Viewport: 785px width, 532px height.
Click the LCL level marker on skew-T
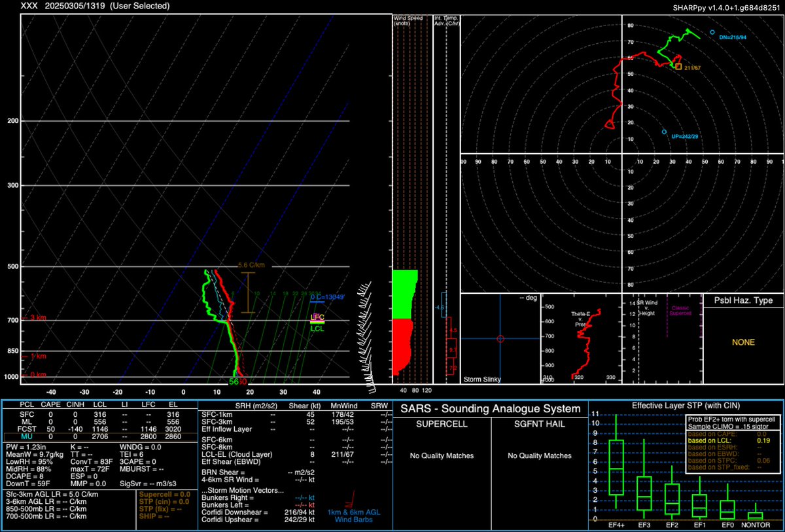click(317, 328)
